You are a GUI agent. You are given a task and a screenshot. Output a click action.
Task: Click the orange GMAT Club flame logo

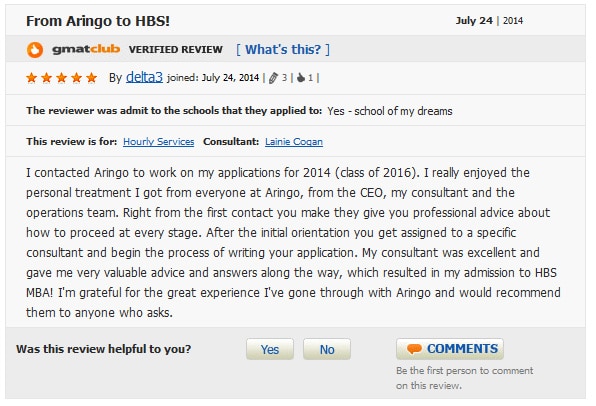[35, 50]
